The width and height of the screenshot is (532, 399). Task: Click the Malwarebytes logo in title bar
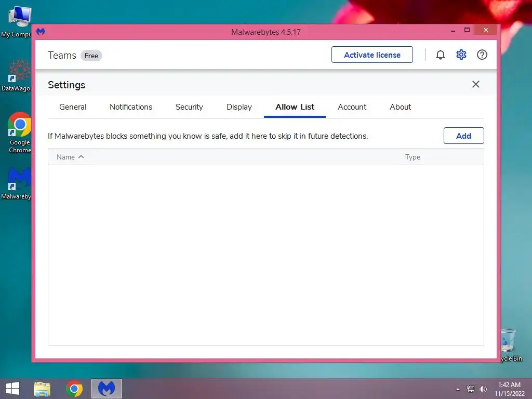[41, 32]
